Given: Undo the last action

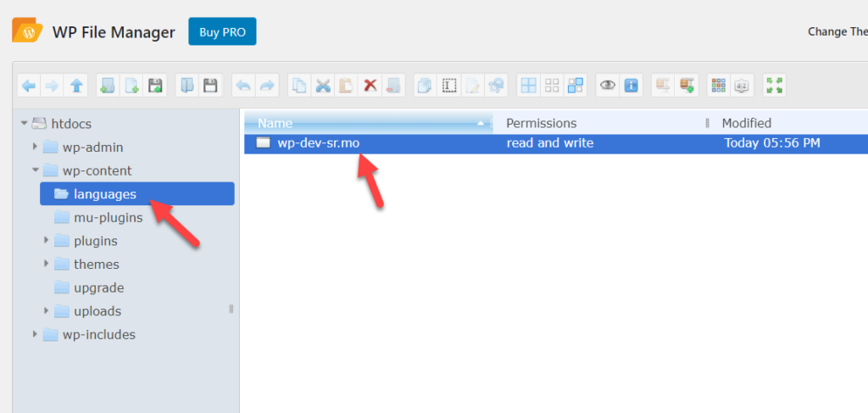Looking at the screenshot, I should click(243, 86).
